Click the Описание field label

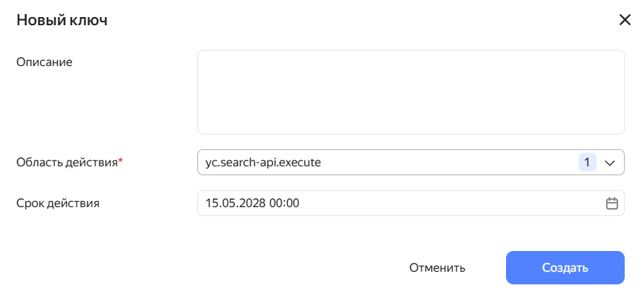coord(45,62)
